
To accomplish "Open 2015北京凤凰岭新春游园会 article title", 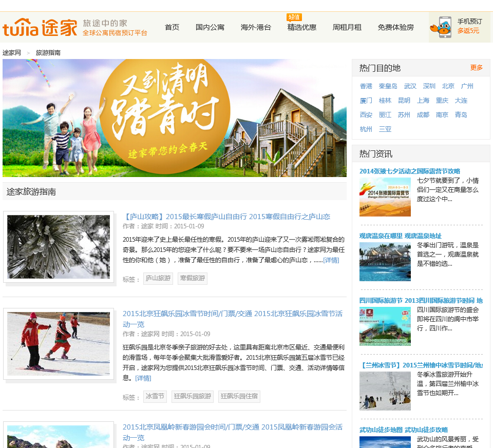I will point(233,432).
